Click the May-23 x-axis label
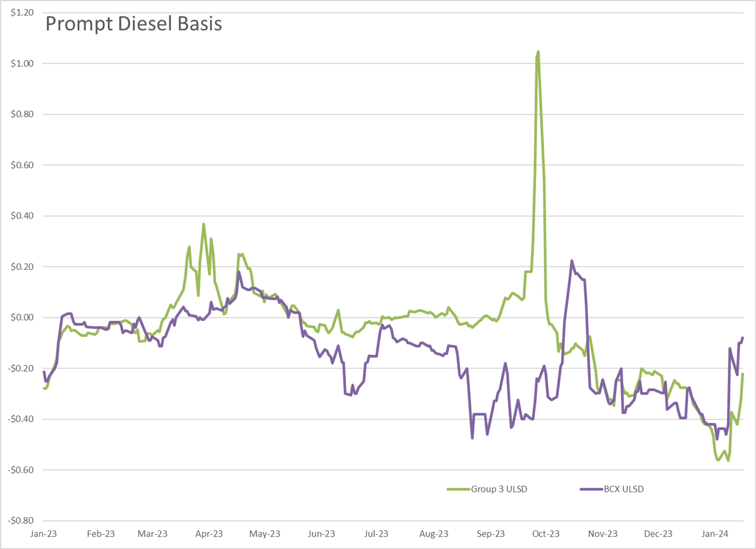 tap(265, 534)
